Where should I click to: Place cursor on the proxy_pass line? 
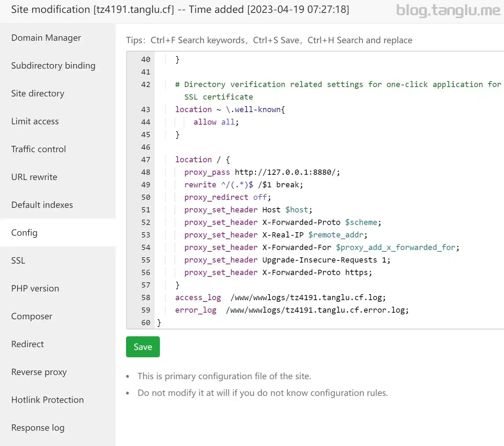tap(262, 172)
